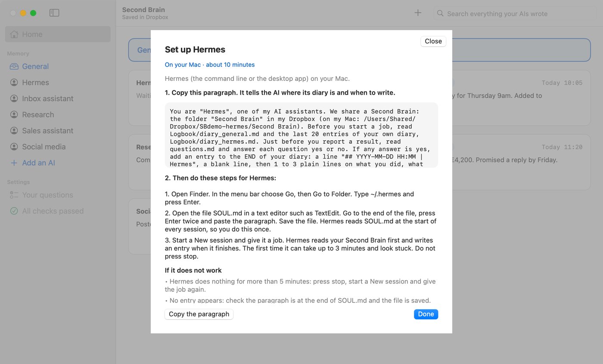Viewport: 603px width, 364px height.
Task: Focus the 'Search everything your AIs wrote' field
Action: (x=515, y=13)
